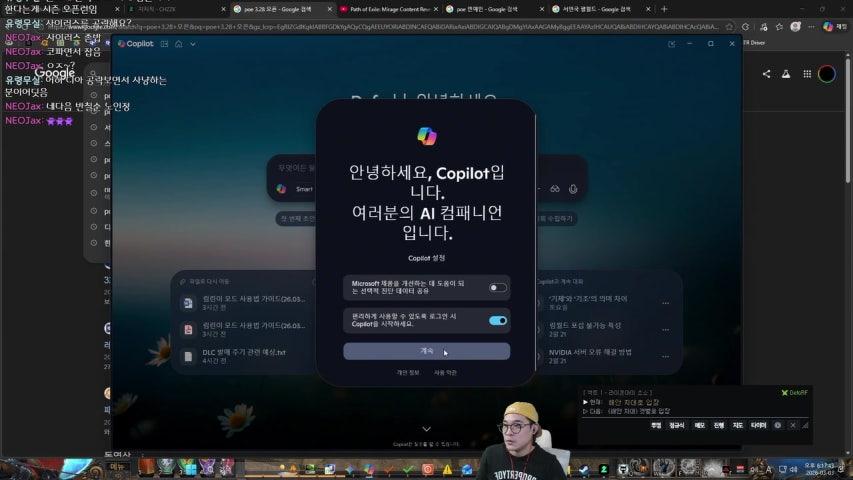The width and height of the screenshot is (853, 480).
Task: Open Steam from the taskbar
Action: click(584, 470)
